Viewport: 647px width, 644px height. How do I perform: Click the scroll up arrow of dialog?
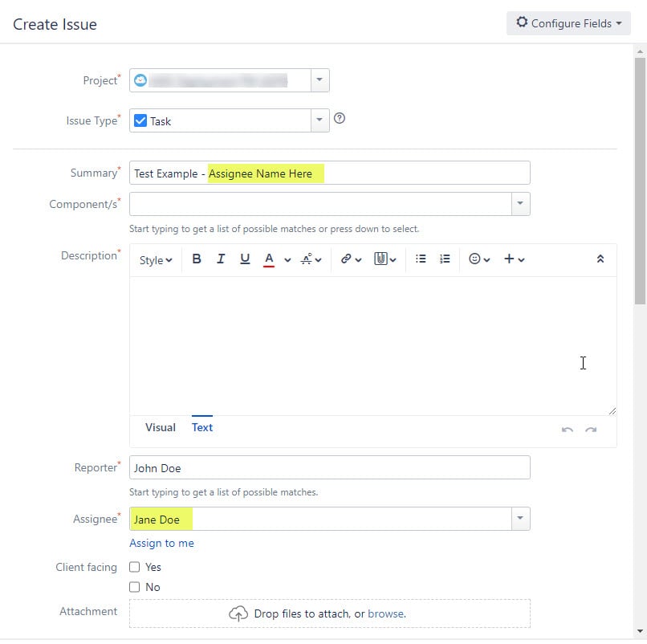640,51
